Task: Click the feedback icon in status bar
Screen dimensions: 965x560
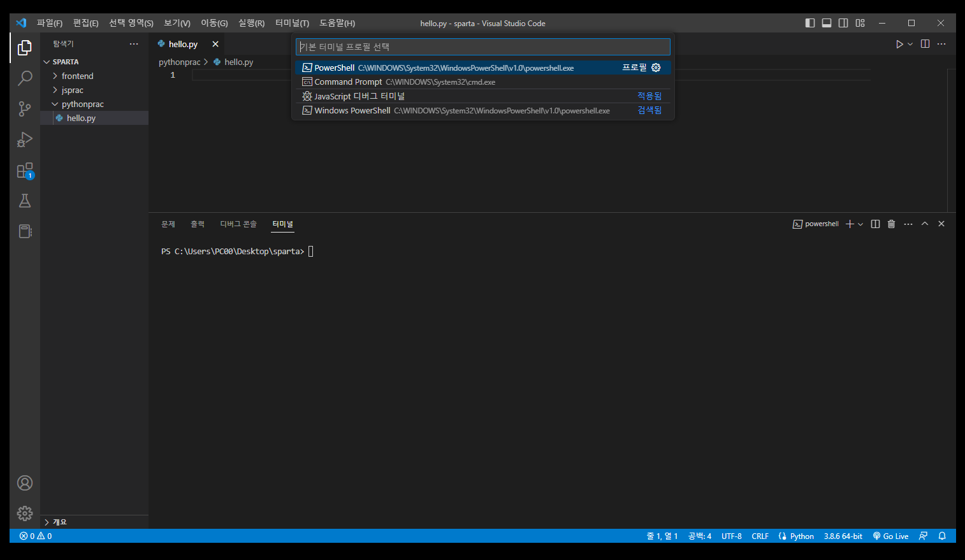Action: coord(923,536)
